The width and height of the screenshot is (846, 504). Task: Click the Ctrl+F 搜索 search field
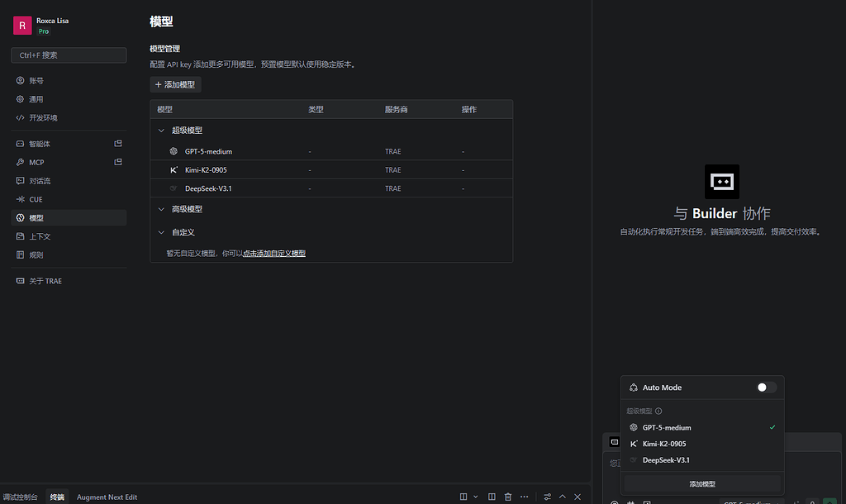pos(69,55)
